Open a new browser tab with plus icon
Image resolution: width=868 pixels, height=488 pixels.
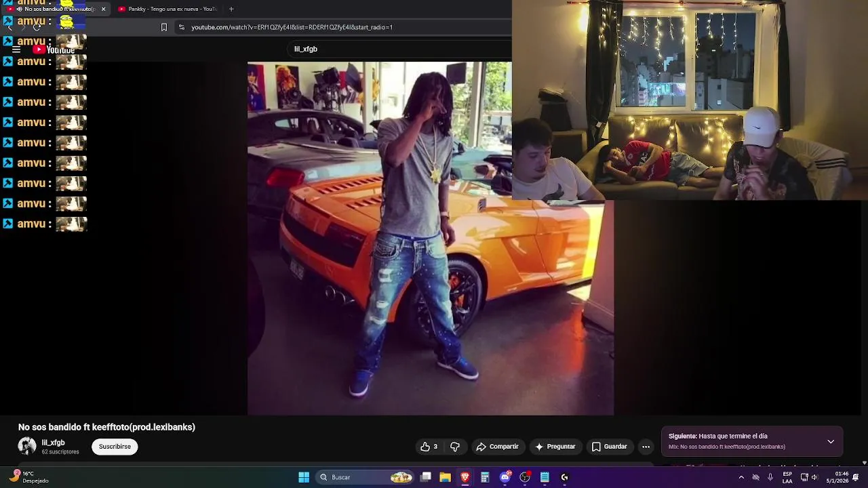pos(231,9)
